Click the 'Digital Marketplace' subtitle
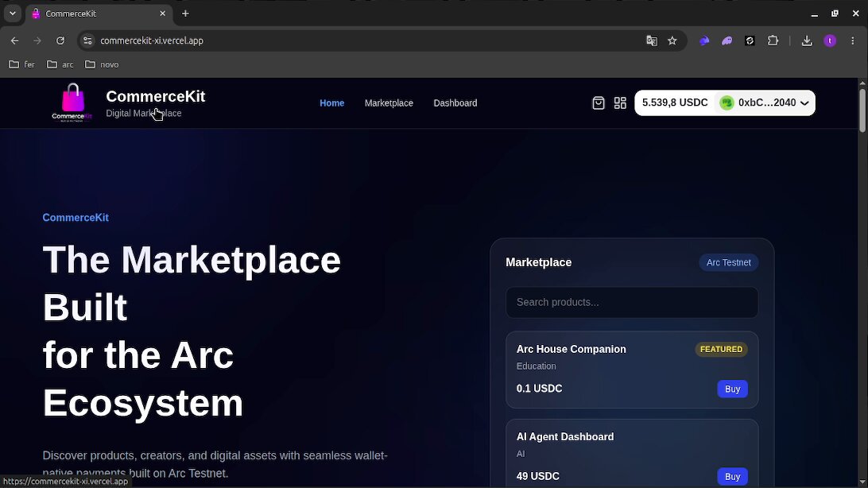868x488 pixels. pos(143,113)
